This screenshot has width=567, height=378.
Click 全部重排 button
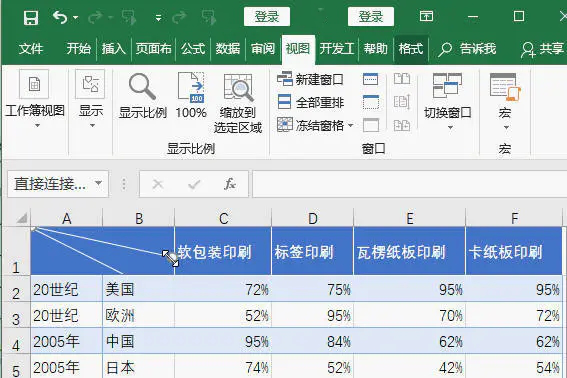[x=310, y=102]
